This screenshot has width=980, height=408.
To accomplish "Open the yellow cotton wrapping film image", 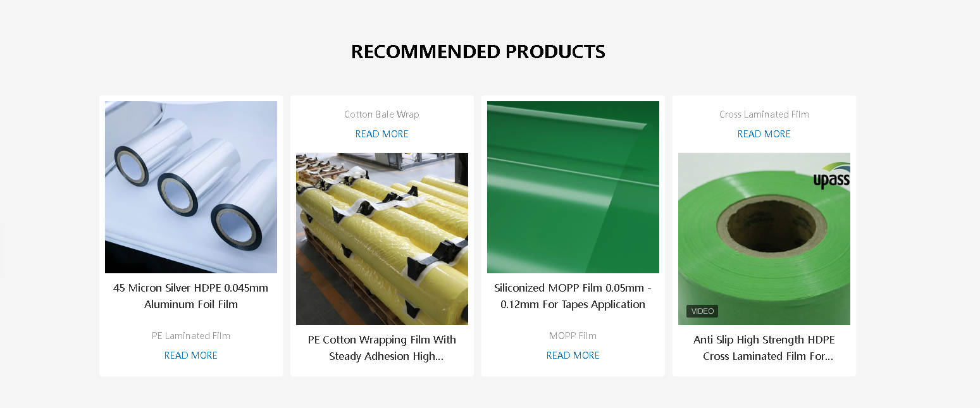I will click(x=382, y=239).
